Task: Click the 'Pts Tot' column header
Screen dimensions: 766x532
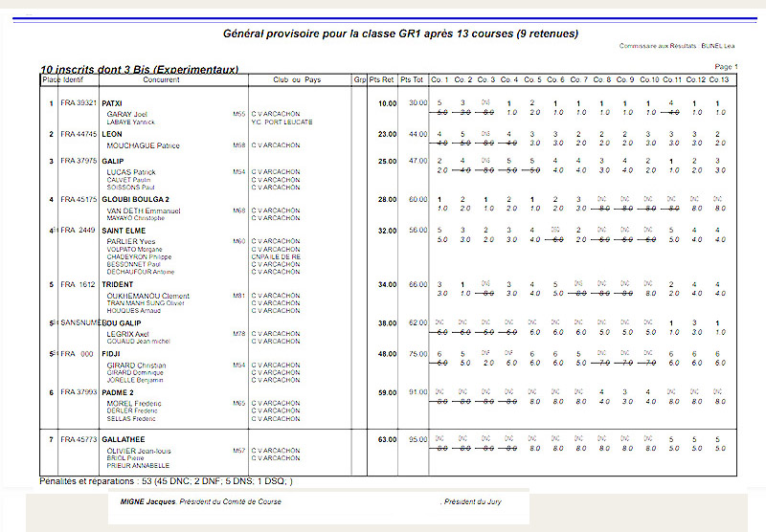Action: click(412, 79)
